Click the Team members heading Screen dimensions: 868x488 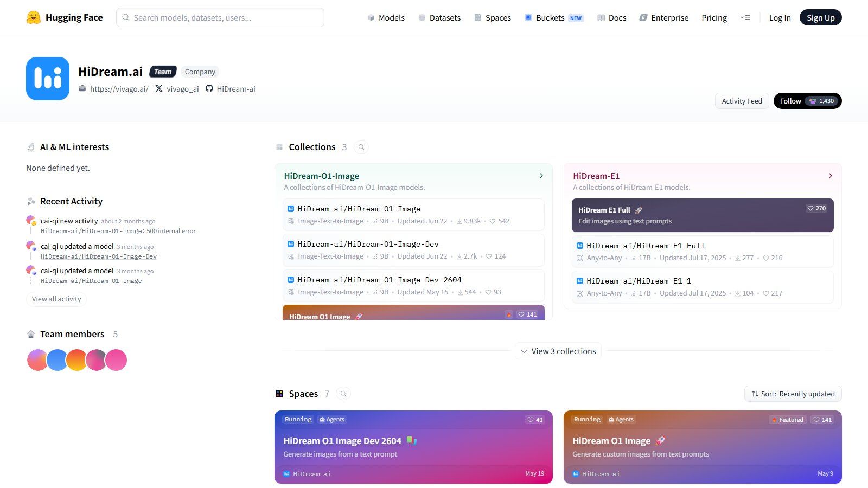click(72, 334)
